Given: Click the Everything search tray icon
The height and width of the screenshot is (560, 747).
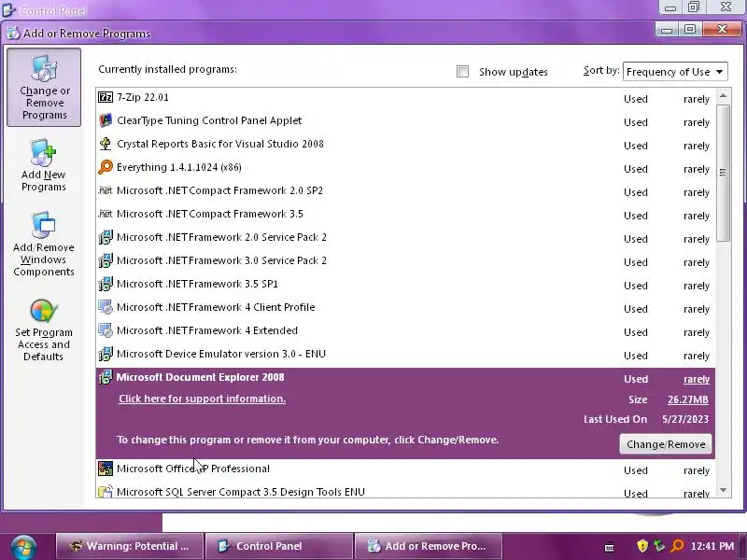Looking at the screenshot, I should tap(677, 546).
